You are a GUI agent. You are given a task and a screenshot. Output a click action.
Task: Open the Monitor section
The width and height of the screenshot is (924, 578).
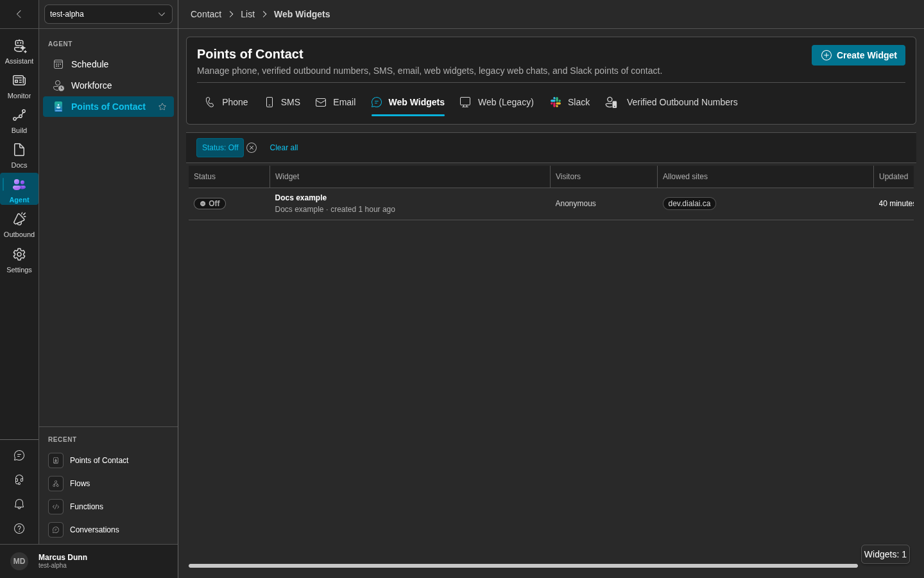[19, 87]
